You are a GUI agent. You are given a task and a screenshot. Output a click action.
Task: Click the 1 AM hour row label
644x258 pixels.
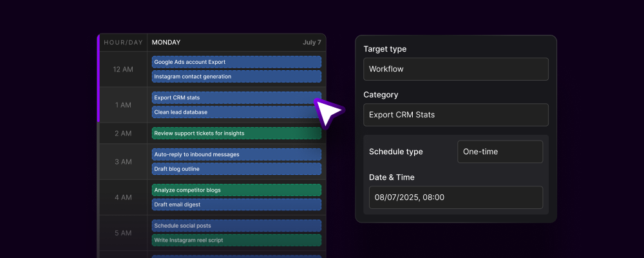pos(123,105)
